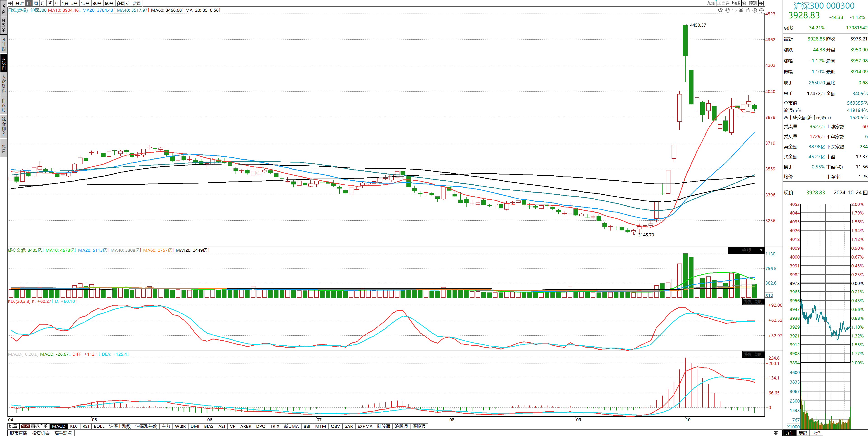Select the scissors cut icon
The image size is (868, 436).
(x=741, y=10)
